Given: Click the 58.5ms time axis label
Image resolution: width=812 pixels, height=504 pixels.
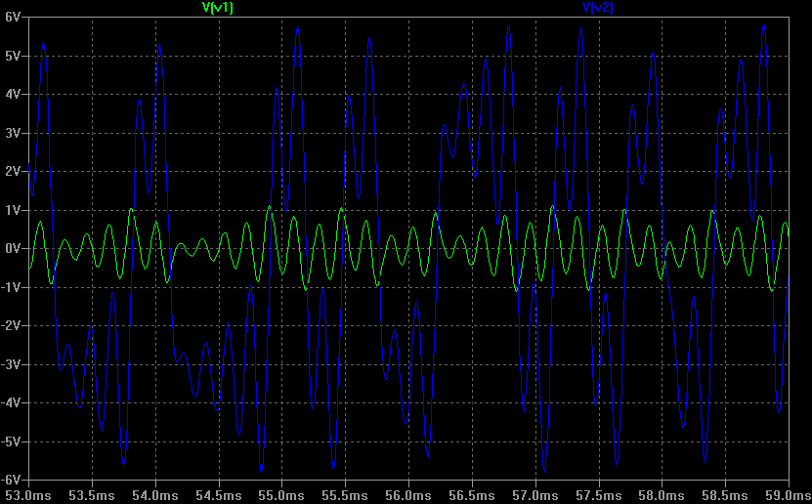Looking at the screenshot, I should tap(725, 496).
